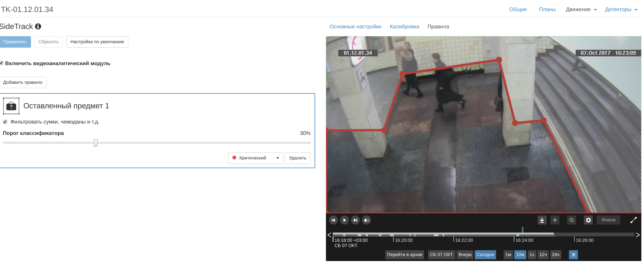Click the abandoned object rule briefcase icon
The image size is (644, 266).
click(11, 106)
